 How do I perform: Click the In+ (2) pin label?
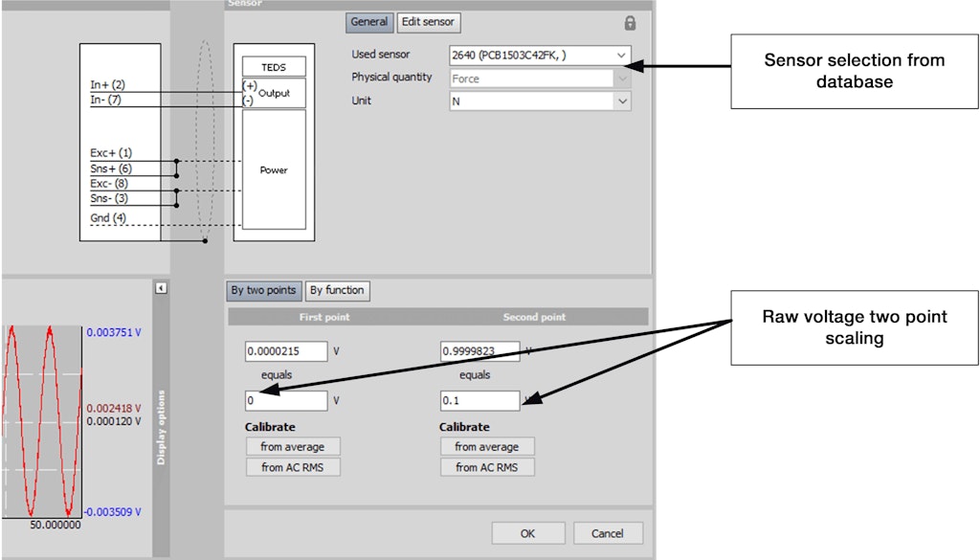107,84
